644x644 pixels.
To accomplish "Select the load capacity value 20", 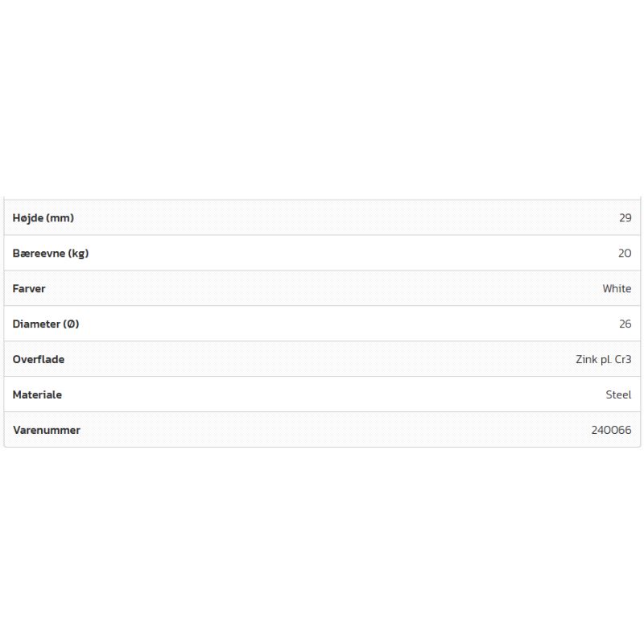I will 625,254.
